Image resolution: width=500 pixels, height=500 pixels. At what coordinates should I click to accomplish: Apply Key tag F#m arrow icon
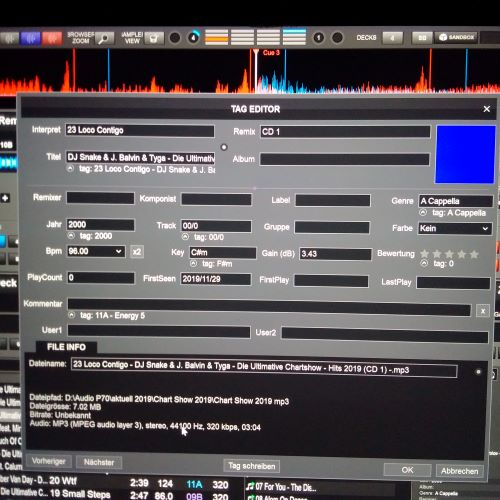(193, 263)
